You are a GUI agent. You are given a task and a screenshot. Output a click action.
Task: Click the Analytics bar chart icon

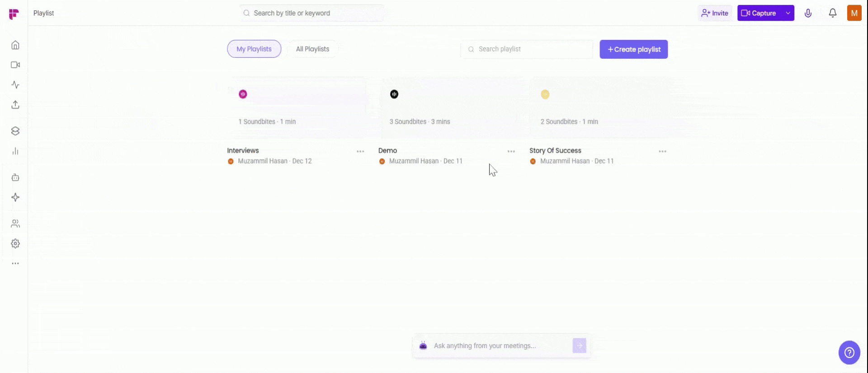coord(15,151)
